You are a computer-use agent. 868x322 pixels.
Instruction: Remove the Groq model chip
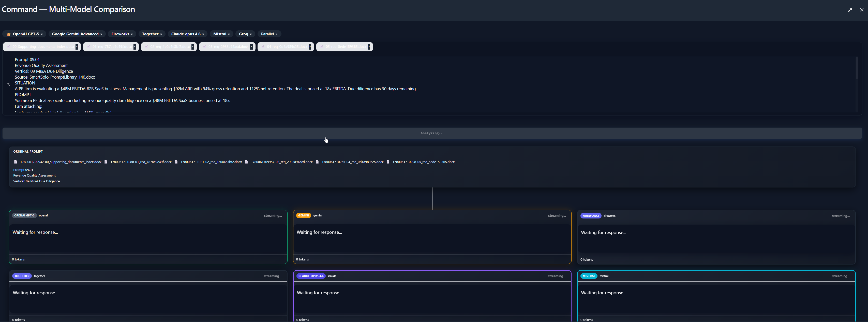tap(251, 34)
